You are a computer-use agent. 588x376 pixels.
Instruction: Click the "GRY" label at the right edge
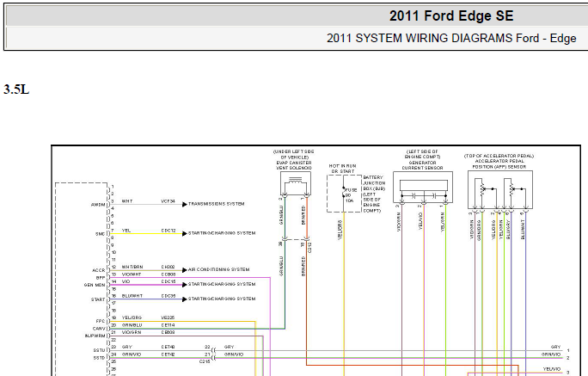coord(555,347)
